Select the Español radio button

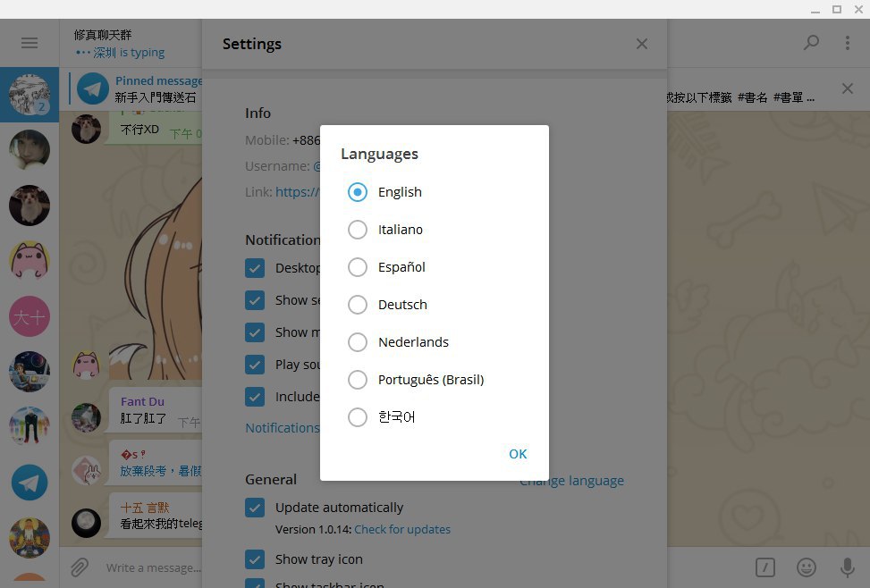point(358,267)
